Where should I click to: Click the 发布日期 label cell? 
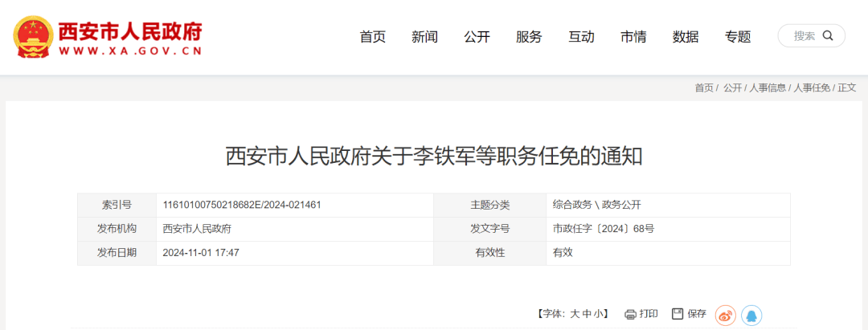[x=117, y=253]
